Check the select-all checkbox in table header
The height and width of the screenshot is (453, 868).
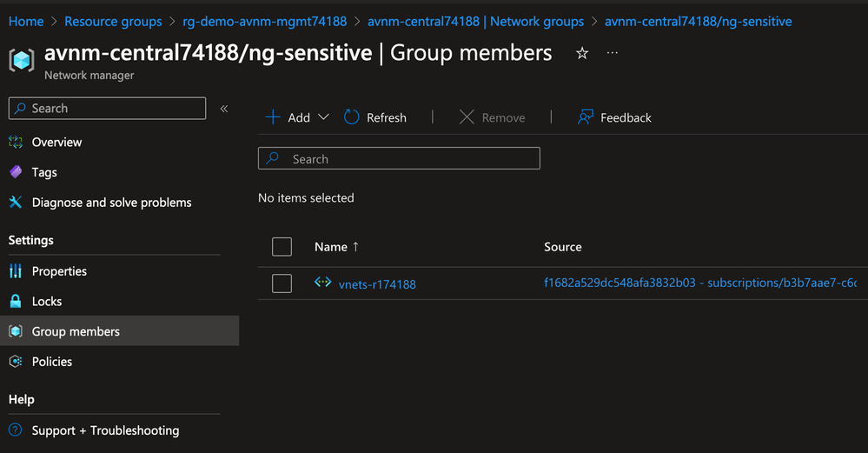point(282,246)
